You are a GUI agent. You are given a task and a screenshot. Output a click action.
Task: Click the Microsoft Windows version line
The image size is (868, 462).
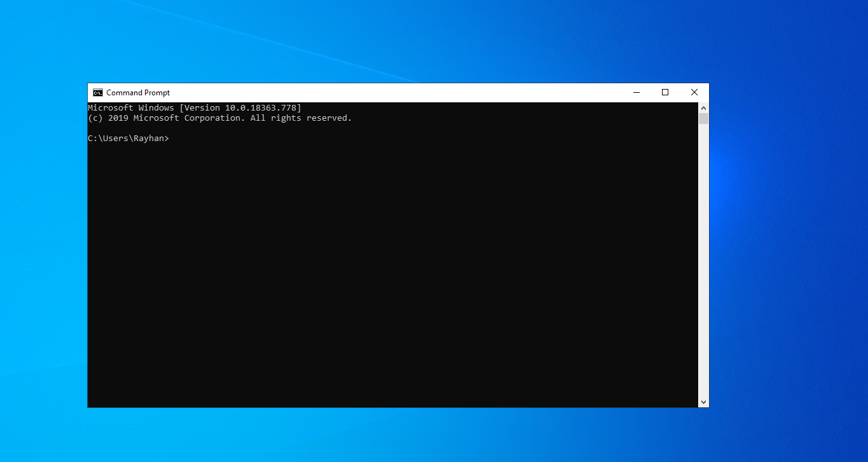[x=195, y=108]
